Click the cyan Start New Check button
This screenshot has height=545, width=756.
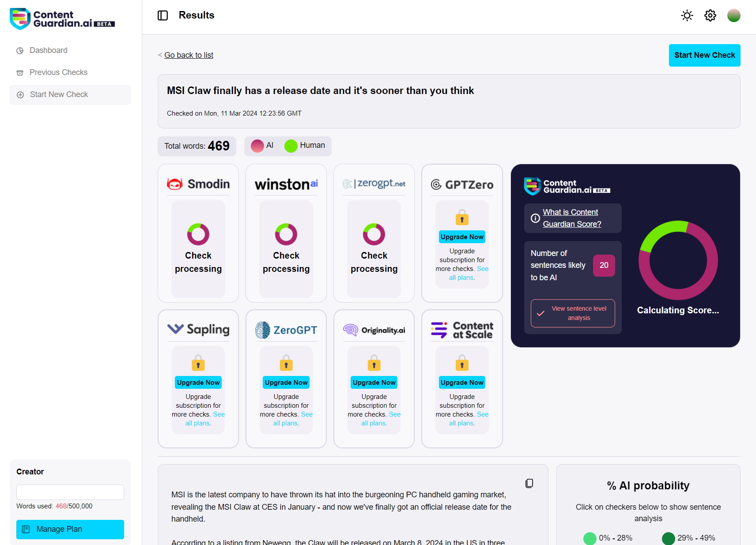pyautogui.click(x=704, y=55)
